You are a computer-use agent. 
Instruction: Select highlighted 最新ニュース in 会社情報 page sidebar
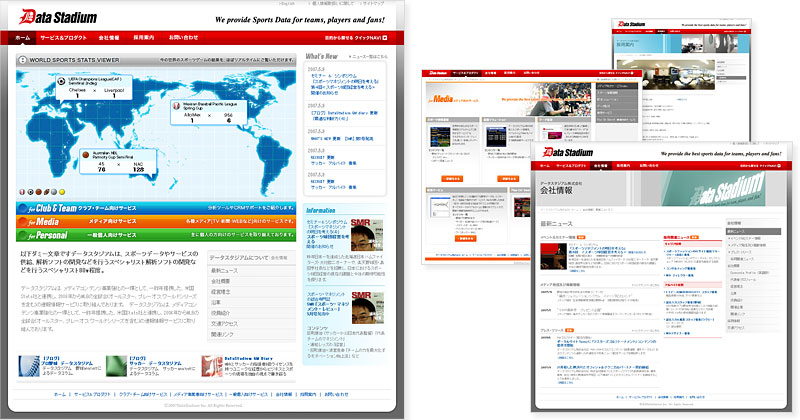tap(753, 232)
